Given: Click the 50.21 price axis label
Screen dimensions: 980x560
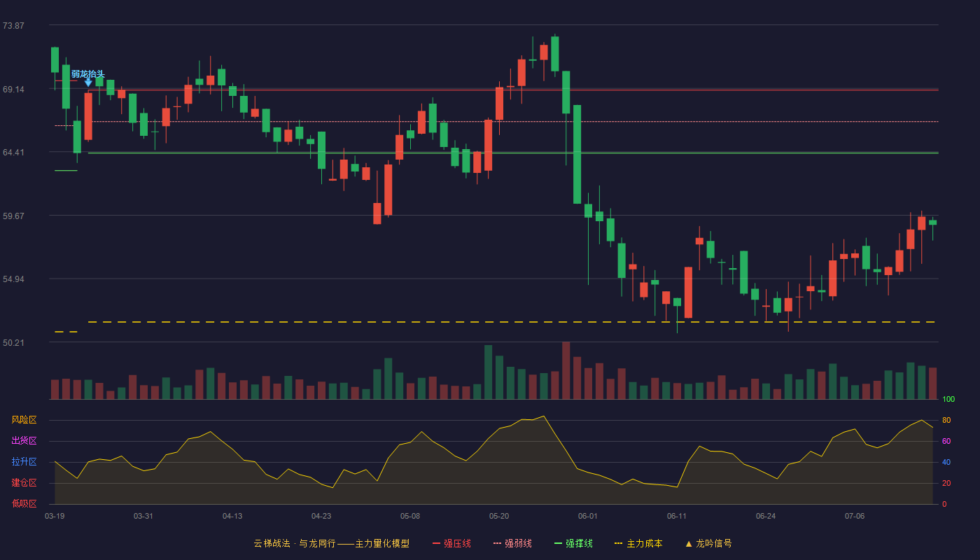Looking at the screenshot, I should pyautogui.click(x=13, y=343).
